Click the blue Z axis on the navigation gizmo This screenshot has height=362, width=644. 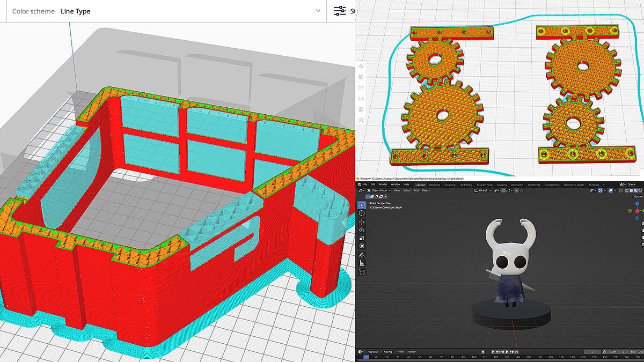[638, 204]
